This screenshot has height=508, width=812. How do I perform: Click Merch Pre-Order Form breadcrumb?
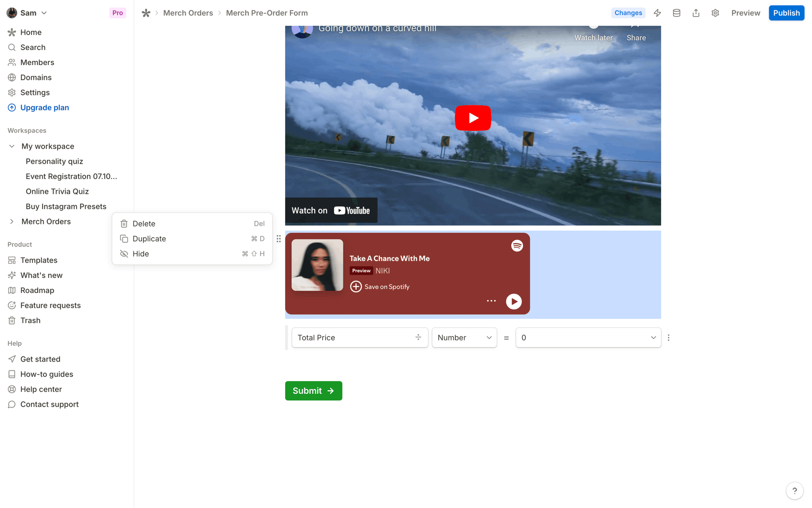pos(267,13)
